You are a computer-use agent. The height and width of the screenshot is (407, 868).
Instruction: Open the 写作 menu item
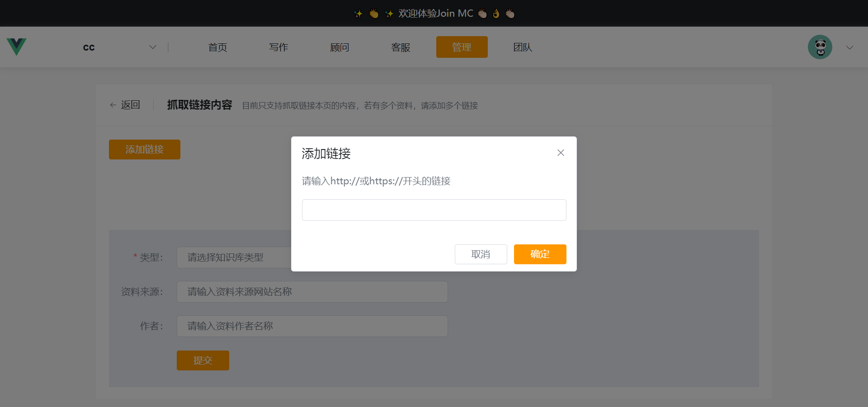click(x=278, y=47)
